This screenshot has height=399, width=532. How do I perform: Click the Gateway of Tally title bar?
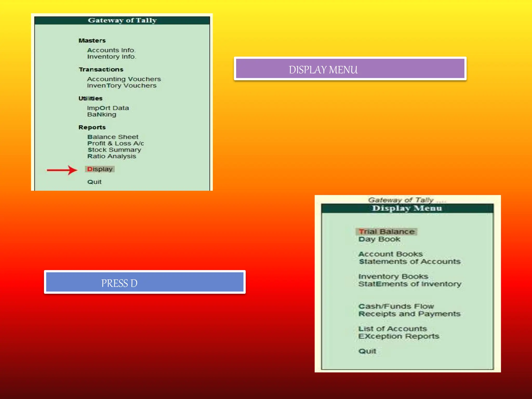tap(122, 21)
